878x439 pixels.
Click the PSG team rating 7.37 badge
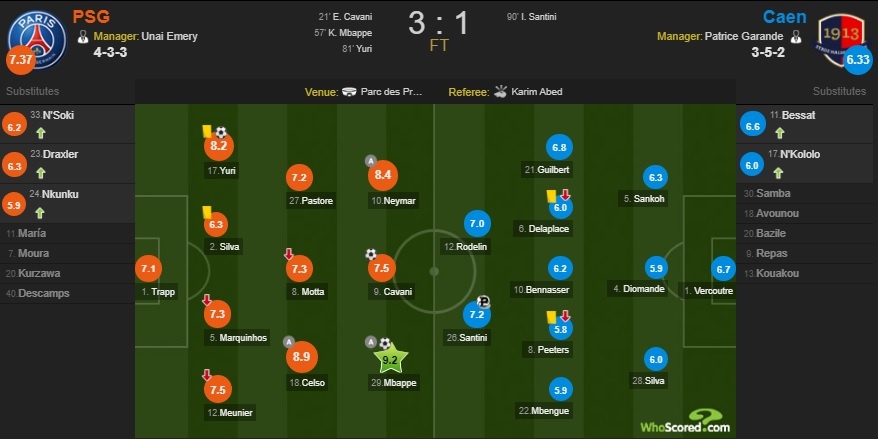point(19,59)
